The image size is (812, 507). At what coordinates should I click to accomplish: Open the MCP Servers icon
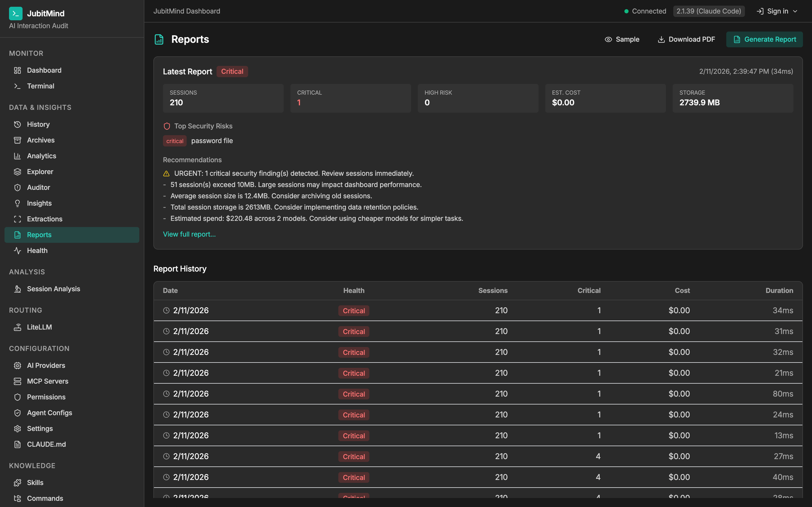18,381
